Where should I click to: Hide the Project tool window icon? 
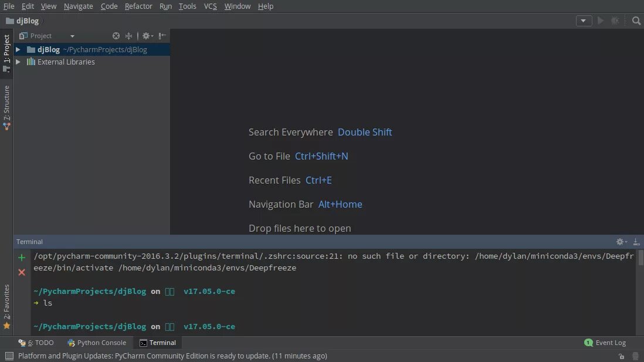tap(162, 36)
